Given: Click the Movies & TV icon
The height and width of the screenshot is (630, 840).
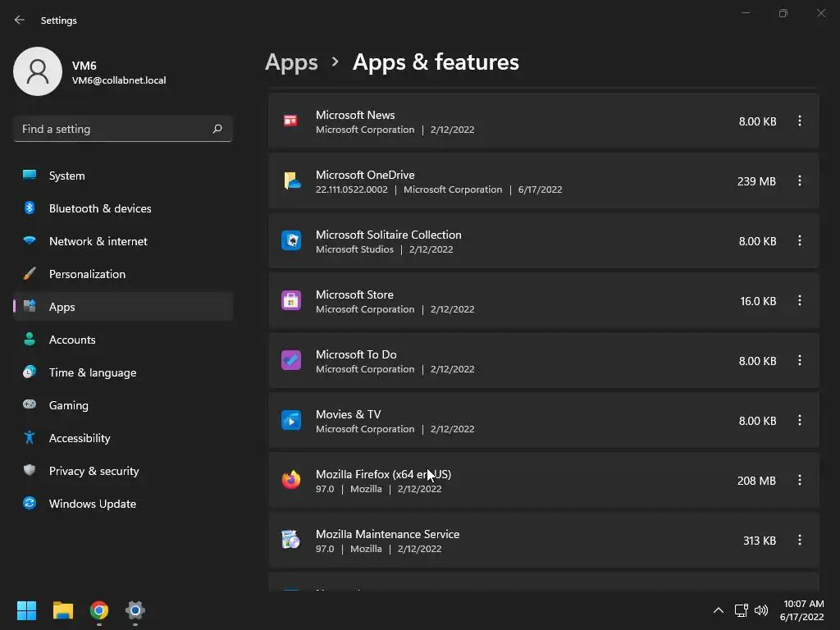Looking at the screenshot, I should click(291, 420).
